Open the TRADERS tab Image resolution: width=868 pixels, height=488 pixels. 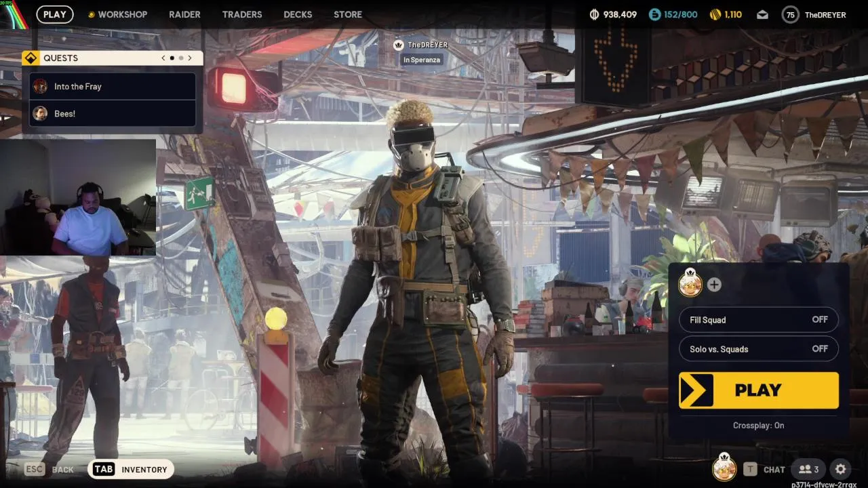242,14
